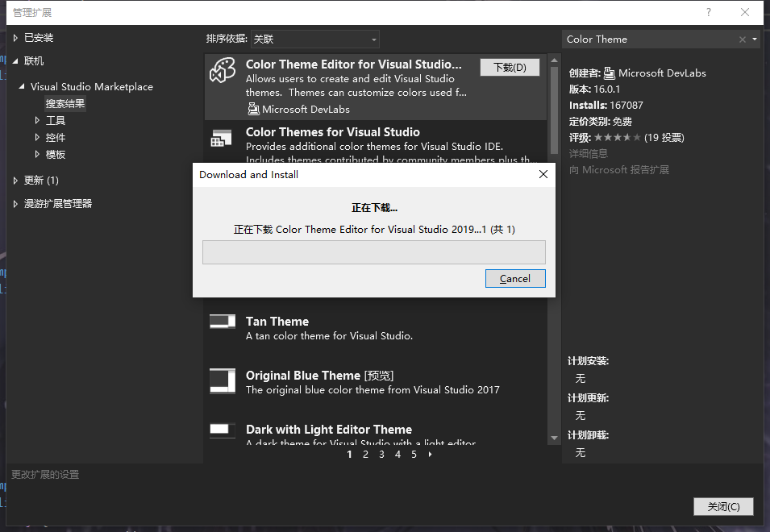
Task: Expand the 漫游扩展管理器 node
Action: point(15,204)
